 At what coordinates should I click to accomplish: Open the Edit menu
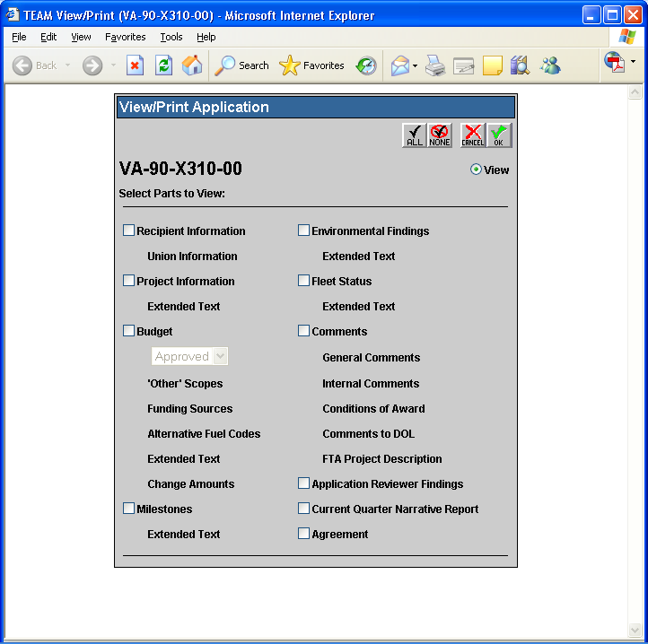tap(48, 37)
